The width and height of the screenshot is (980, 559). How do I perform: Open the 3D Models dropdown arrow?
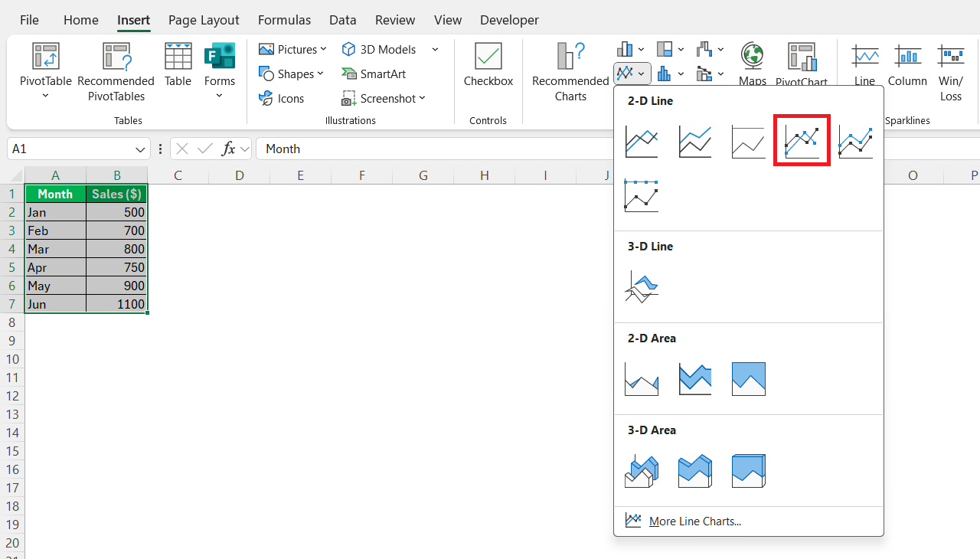[x=435, y=49]
